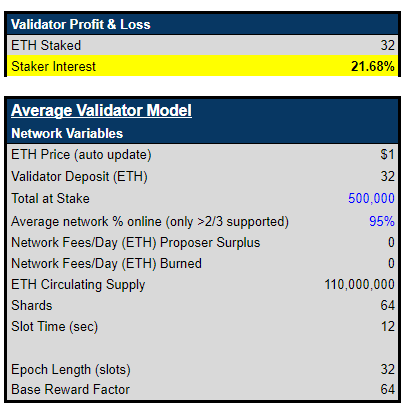Viewport: 406px width, 409px height.
Task: Click the ETH Staked value cell
Action: click(x=388, y=45)
